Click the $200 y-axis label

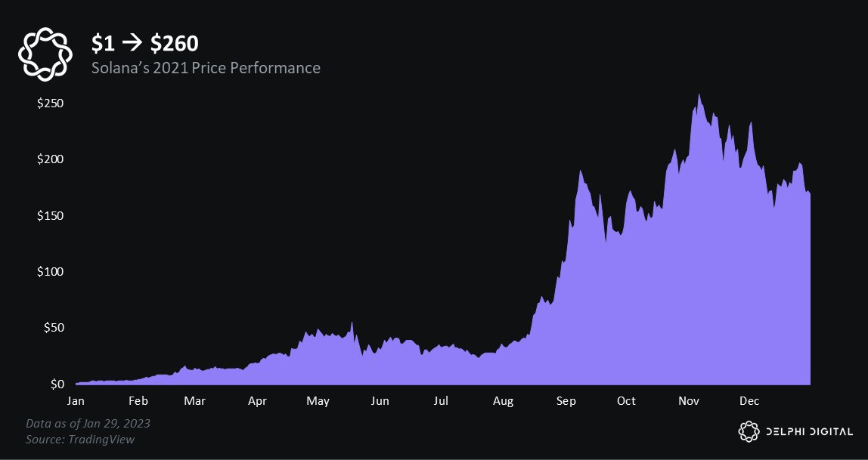pyautogui.click(x=49, y=159)
